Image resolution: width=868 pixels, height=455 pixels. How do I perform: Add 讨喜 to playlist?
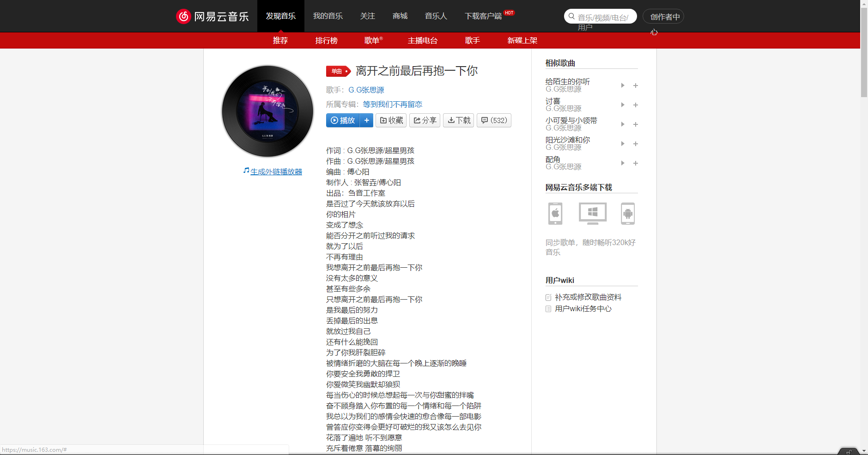tap(636, 105)
